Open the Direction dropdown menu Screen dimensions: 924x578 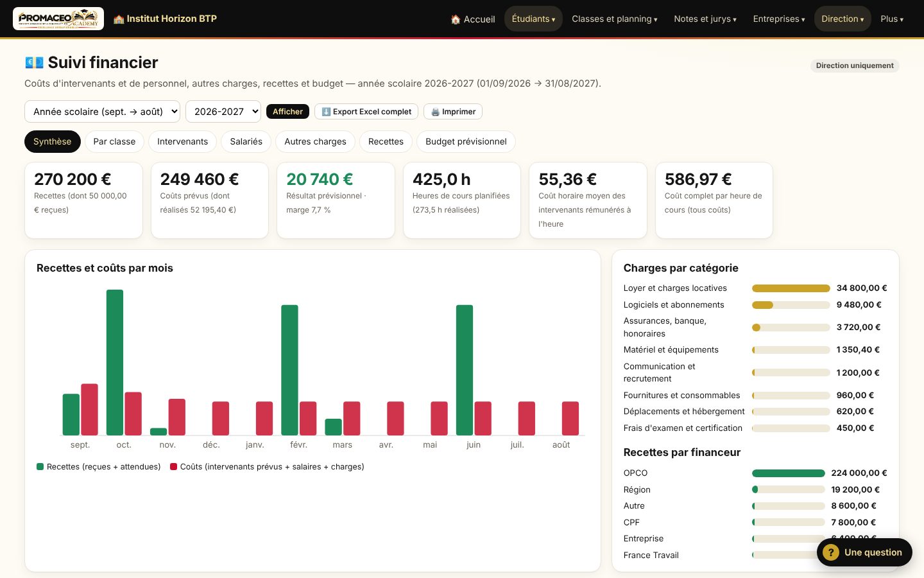843,19
